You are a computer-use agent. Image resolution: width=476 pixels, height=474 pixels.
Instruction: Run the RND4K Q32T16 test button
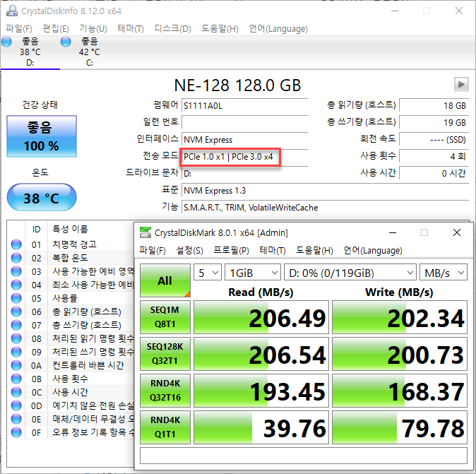click(165, 391)
